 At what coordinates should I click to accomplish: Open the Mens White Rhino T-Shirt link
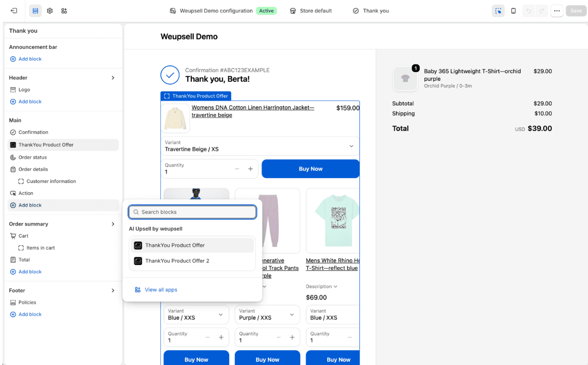pyautogui.click(x=333, y=264)
